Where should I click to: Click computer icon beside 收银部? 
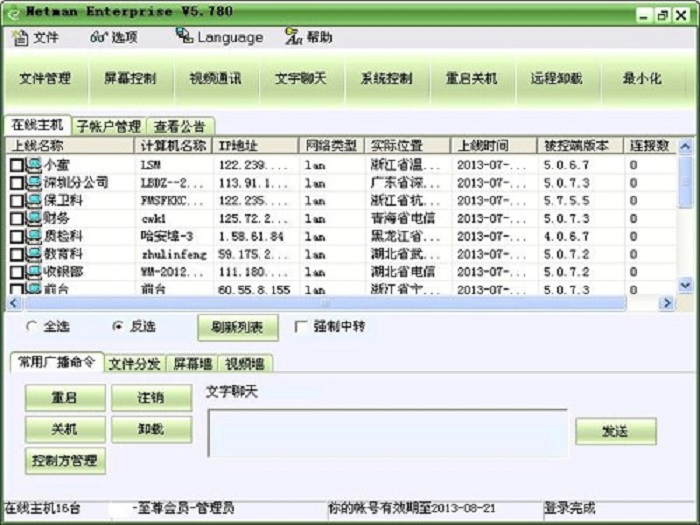click(x=33, y=272)
